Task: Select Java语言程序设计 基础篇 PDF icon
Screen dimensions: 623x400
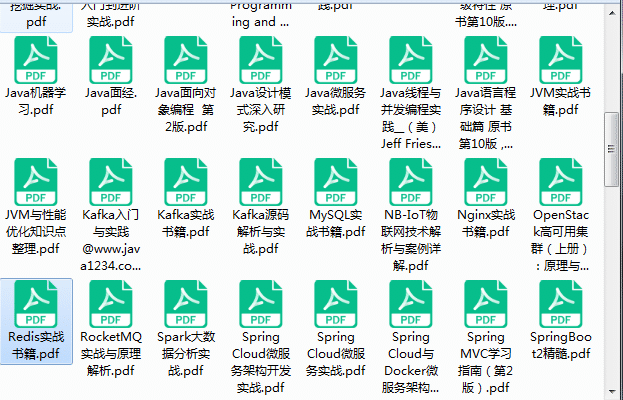Action: 486,60
